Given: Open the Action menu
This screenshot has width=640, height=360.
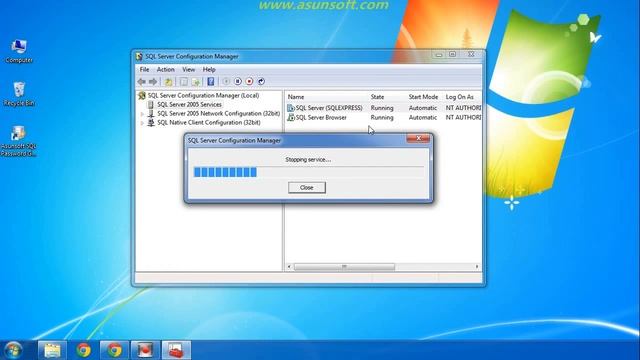Looking at the screenshot, I should pyautogui.click(x=165, y=70).
